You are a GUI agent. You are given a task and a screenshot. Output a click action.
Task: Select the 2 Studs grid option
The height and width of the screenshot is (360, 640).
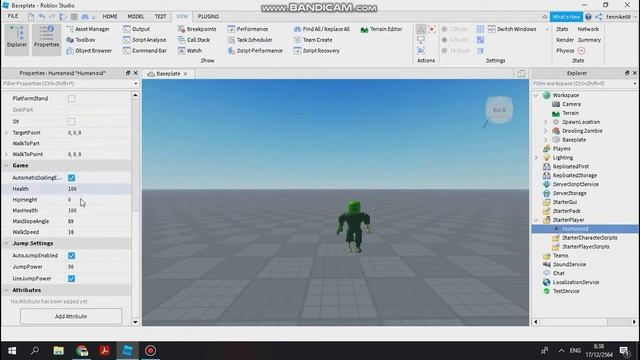(x=454, y=29)
